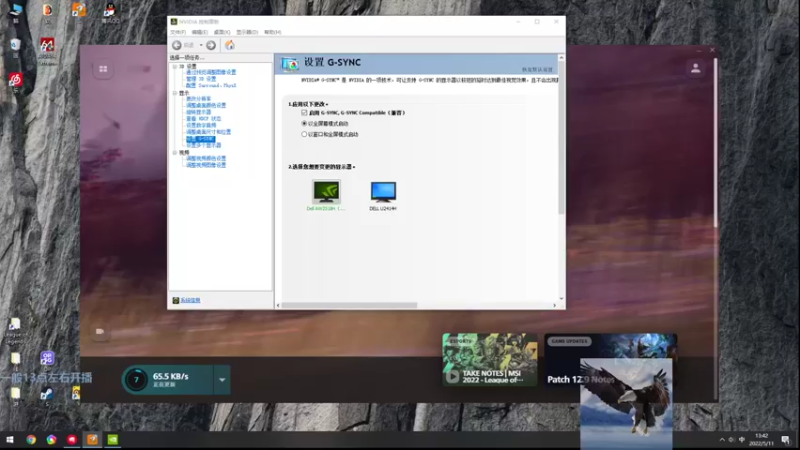
Task: Open the profile icon in League client
Action: click(695, 68)
